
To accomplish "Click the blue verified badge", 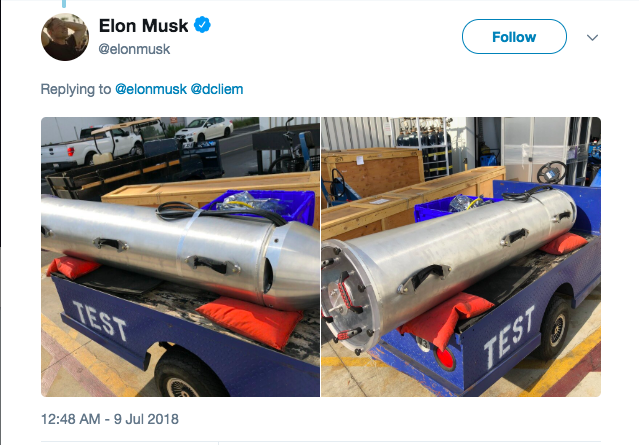I will click(202, 25).
